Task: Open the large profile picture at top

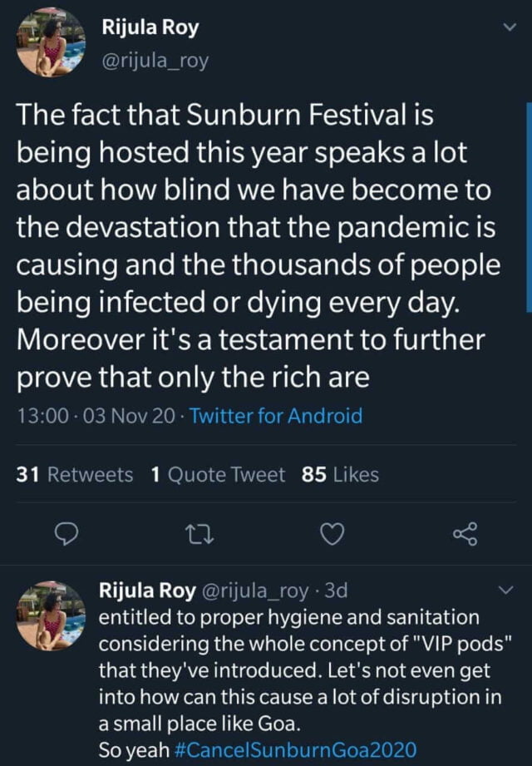Action: coord(52,43)
